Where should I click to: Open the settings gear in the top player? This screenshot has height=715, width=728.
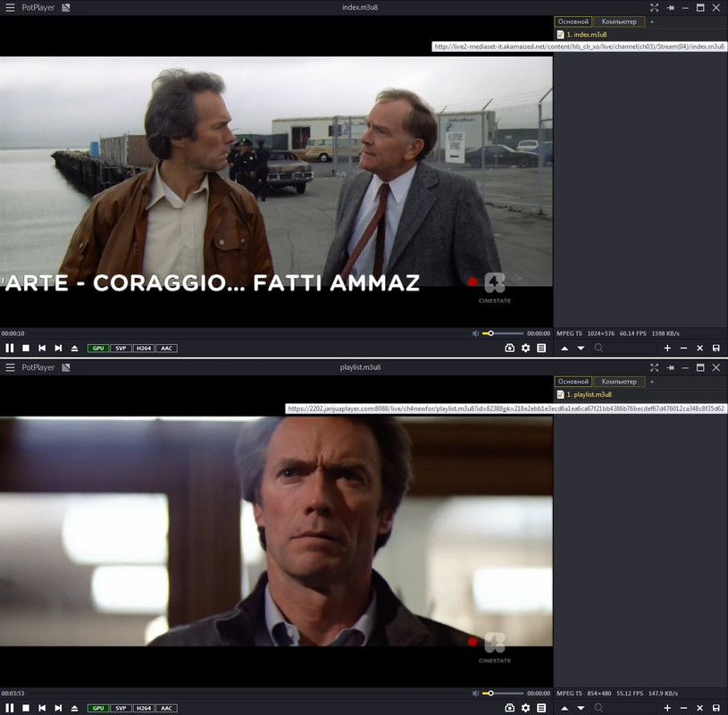click(525, 348)
